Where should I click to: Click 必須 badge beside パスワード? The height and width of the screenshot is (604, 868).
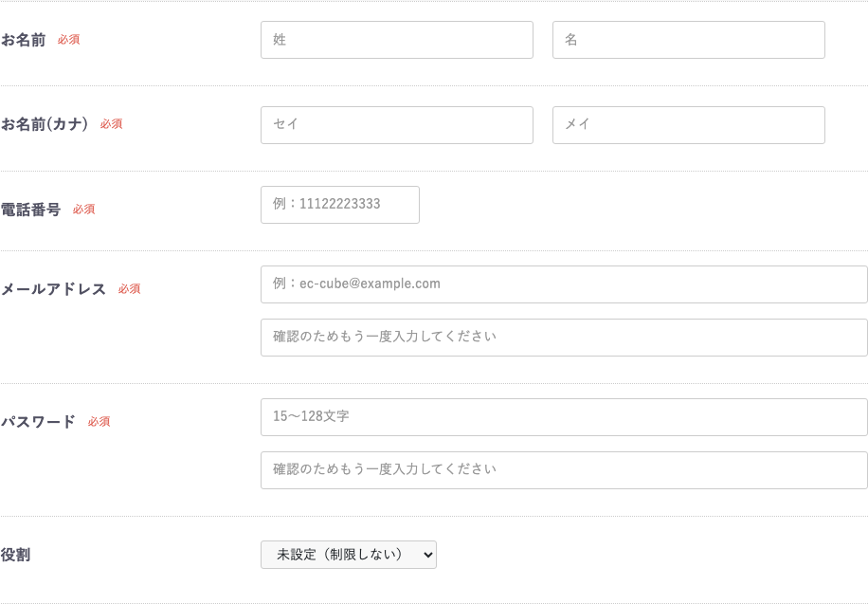(99, 422)
